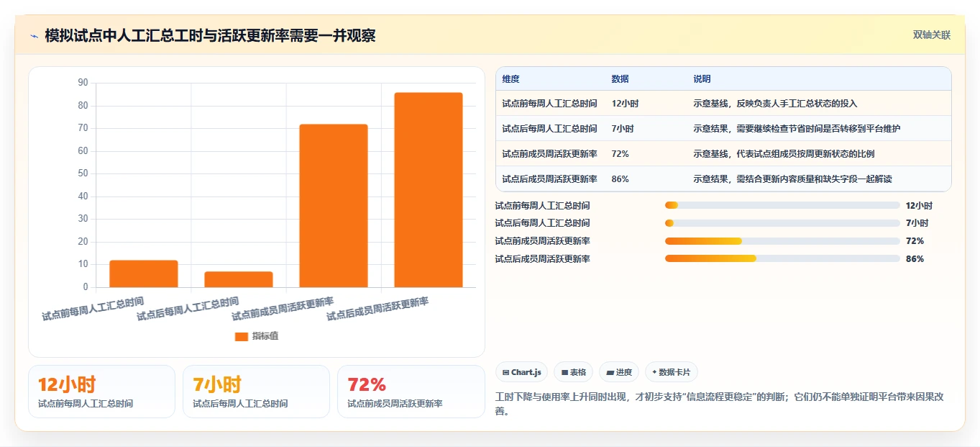Select the 进度 chip
This screenshot has height=447, width=980.
pyautogui.click(x=619, y=372)
